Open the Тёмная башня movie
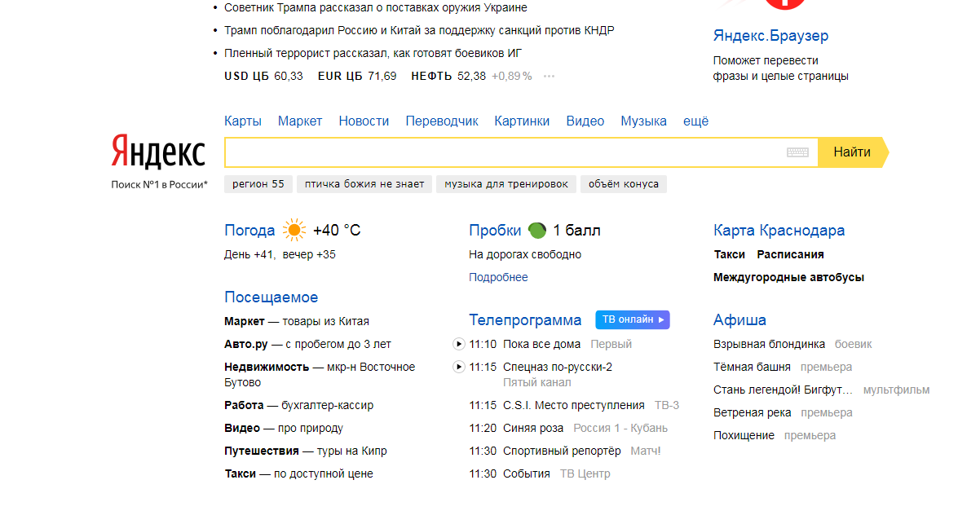 coord(752,367)
